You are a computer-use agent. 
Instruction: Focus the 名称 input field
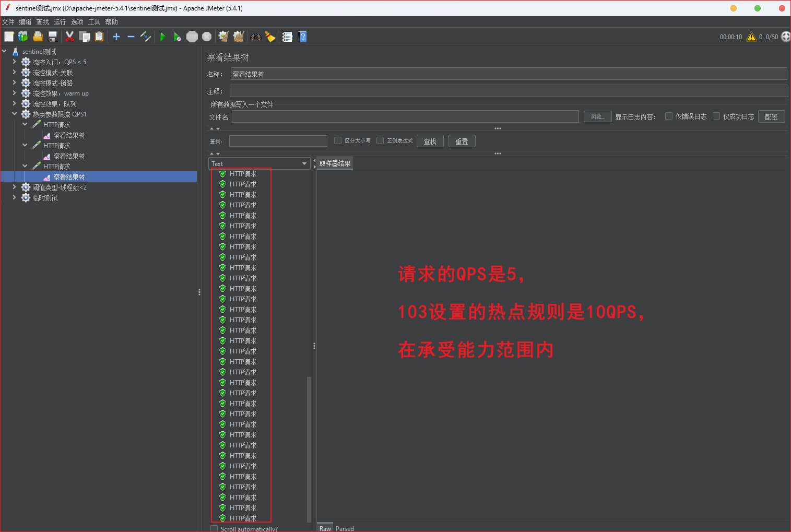(509, 74)
